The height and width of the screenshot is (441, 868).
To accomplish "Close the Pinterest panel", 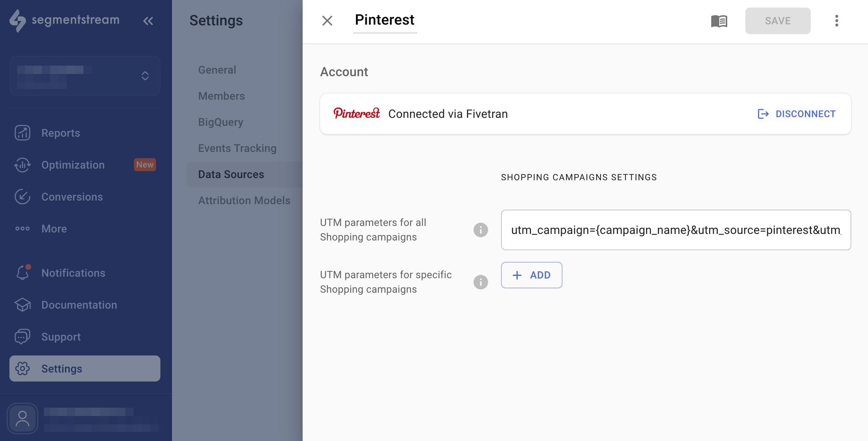I will tap(327, 21).
